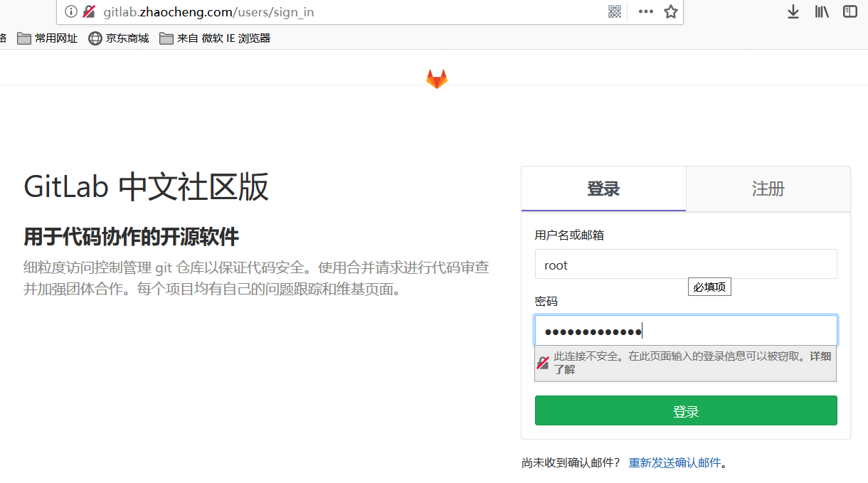
Task: Switch to the 注册 tab
Action: [768, 189]
